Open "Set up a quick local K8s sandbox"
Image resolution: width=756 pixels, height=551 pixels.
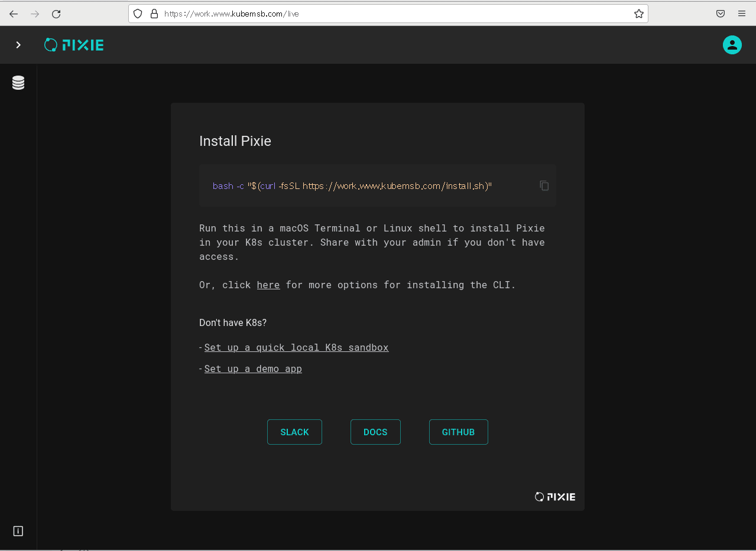(296, 347)
